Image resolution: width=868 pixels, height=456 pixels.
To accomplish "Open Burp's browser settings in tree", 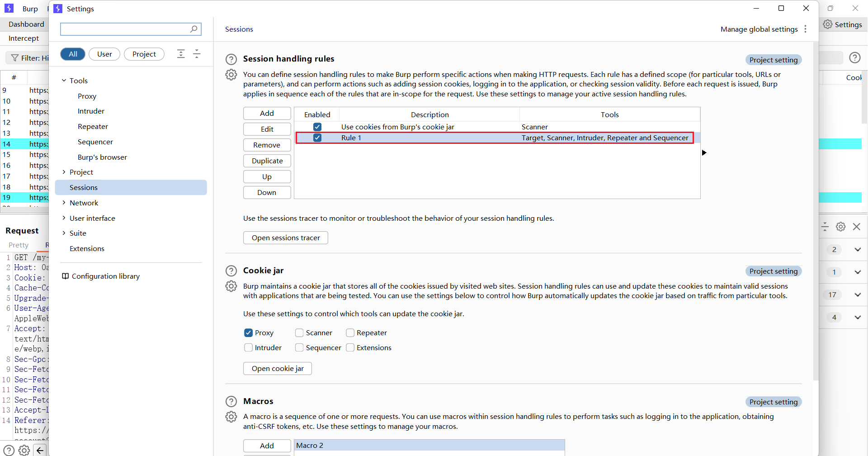I will [102, 157].
